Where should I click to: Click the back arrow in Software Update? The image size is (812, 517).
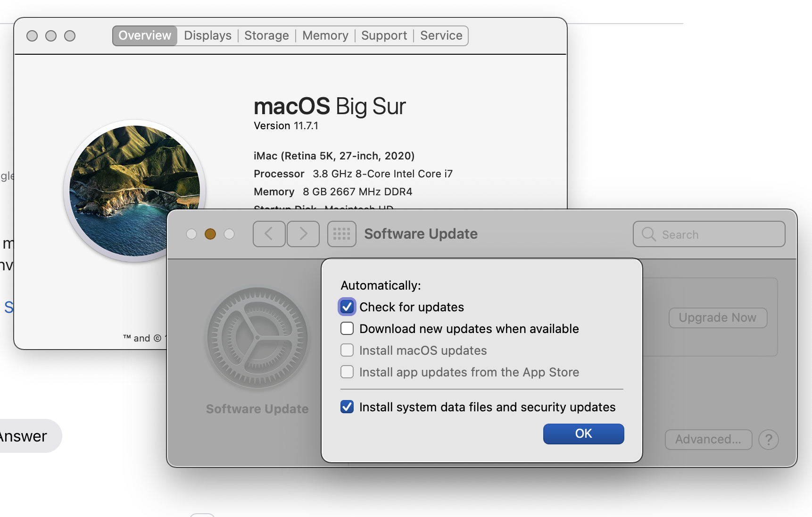pyautogui.click(x=269, y=234)
